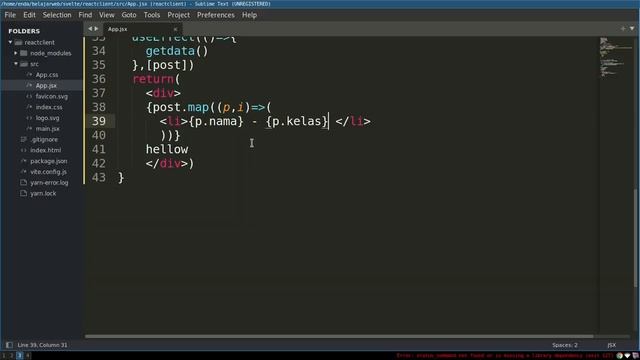Image resolution: width=640 pixels, height=360 pixels.
Task: Switch to workspace 4 in taskbar
Action: click(28, 356)
